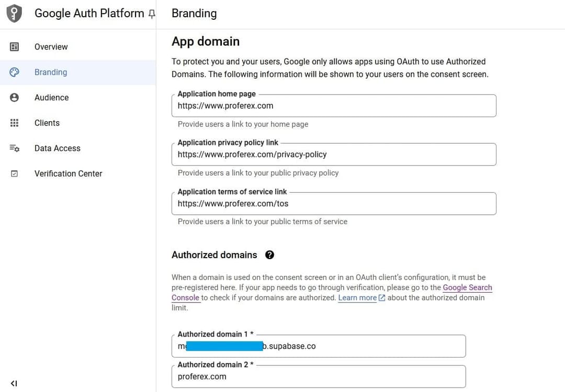Open help for Authorized domains
The width and height of the screenshot is (565, 392).
(x=270, y=255)
